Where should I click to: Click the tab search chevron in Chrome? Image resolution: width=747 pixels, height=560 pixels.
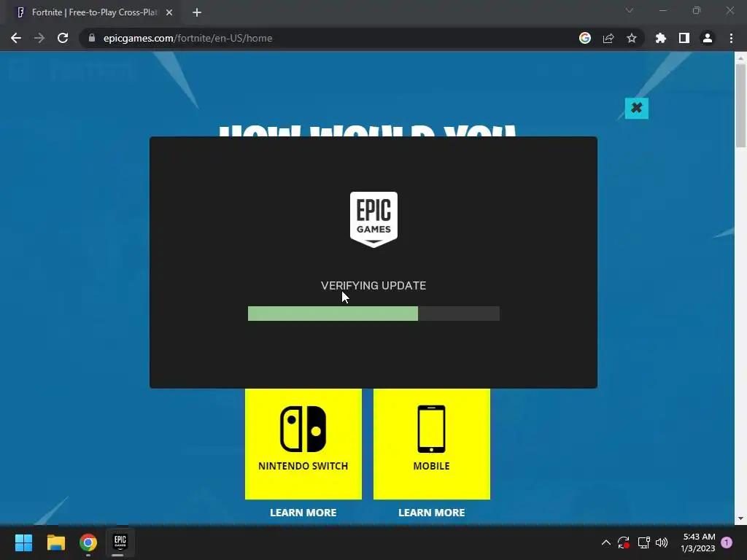point(630,10)
